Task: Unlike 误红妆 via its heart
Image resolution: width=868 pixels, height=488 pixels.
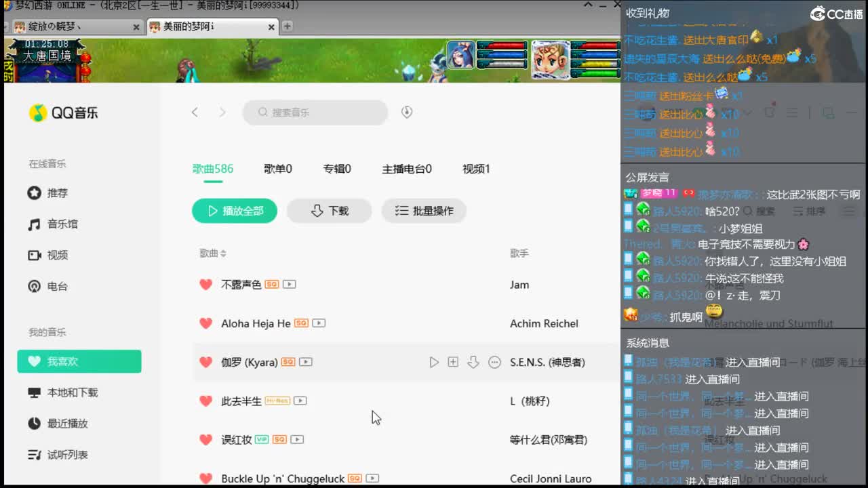Action: 206,439
